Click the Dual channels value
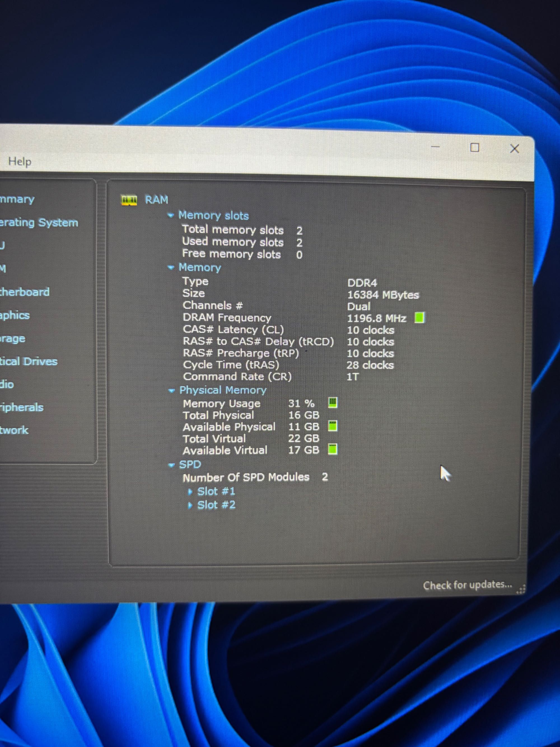Screen dimensions: 560x747 tap(359, 307)
